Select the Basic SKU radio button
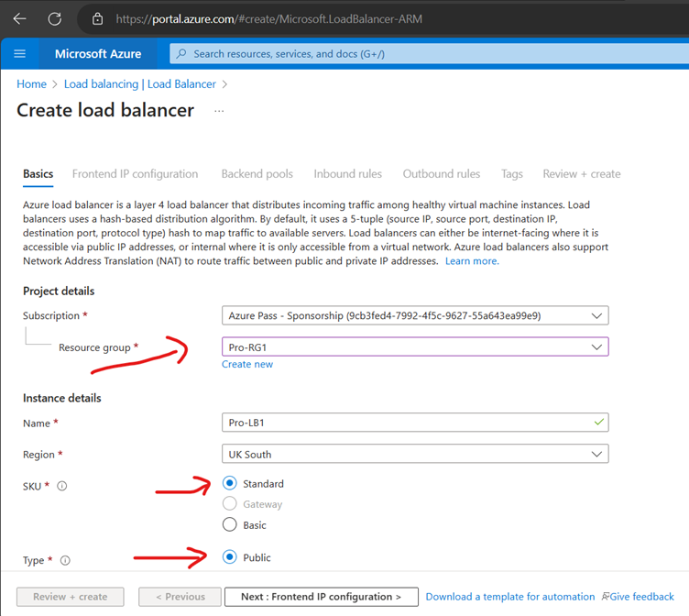The height and width of the screenshot is (616, 689). (x=230, y=525)
